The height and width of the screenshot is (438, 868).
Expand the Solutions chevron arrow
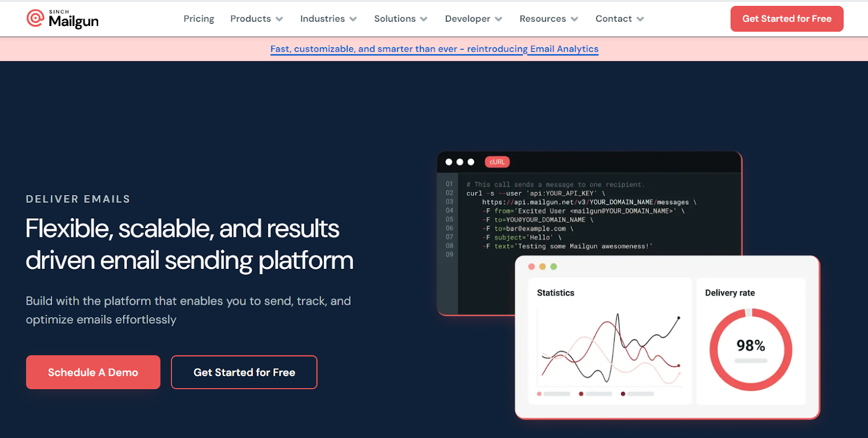424,19
